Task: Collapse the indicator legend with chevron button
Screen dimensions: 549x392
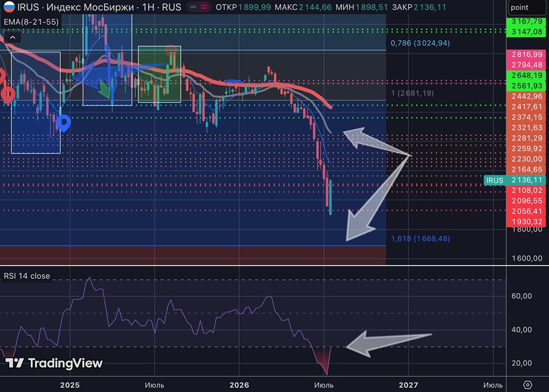Action: point(12,37)
